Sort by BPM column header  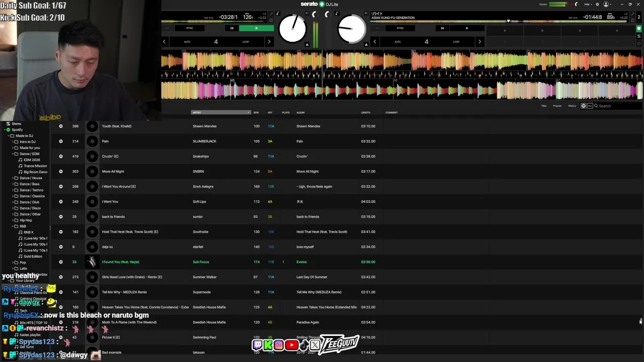(x=256, y=112)
